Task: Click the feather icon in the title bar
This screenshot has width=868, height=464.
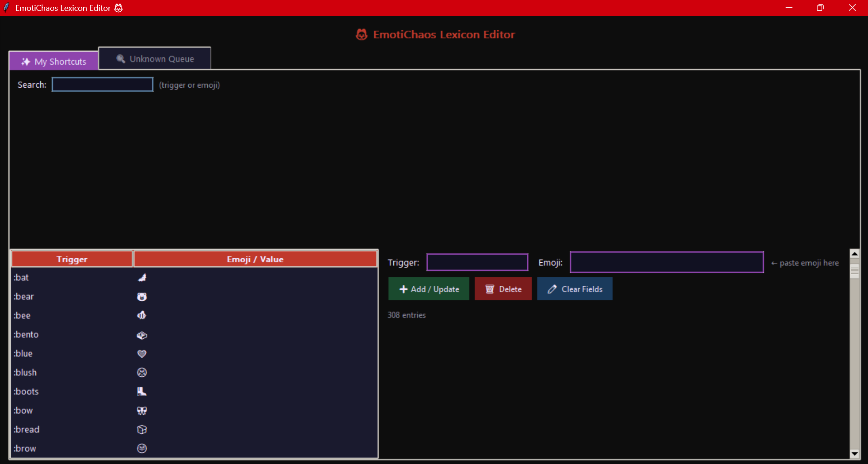Action: 6,8
